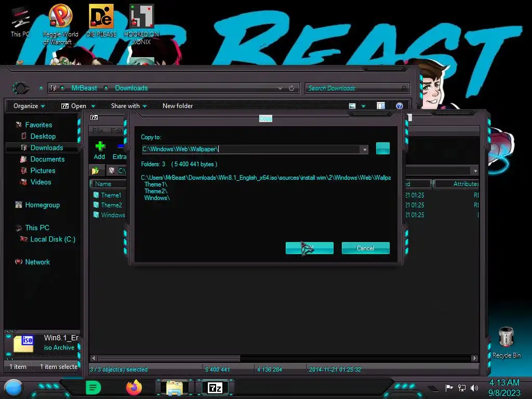Click the Copy to path field
This screenshot has height=399, width=532.
(x=251, y=149)
